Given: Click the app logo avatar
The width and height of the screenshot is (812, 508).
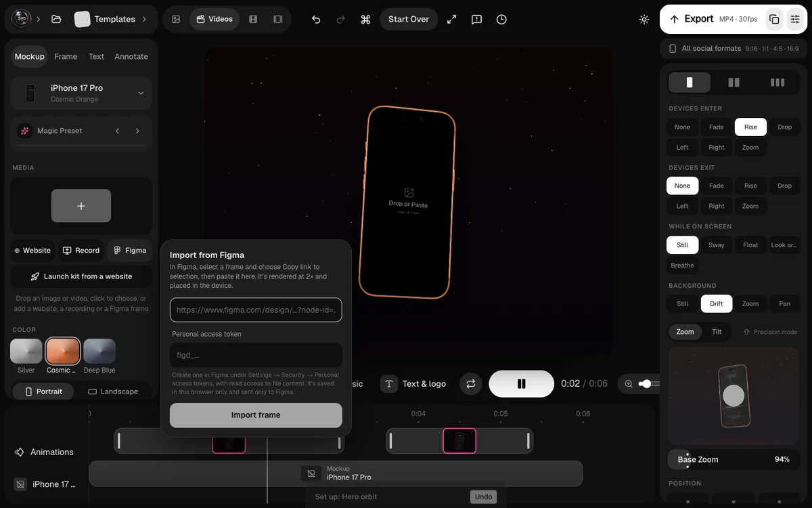Looking at the screenshot, I should (22, 19).
